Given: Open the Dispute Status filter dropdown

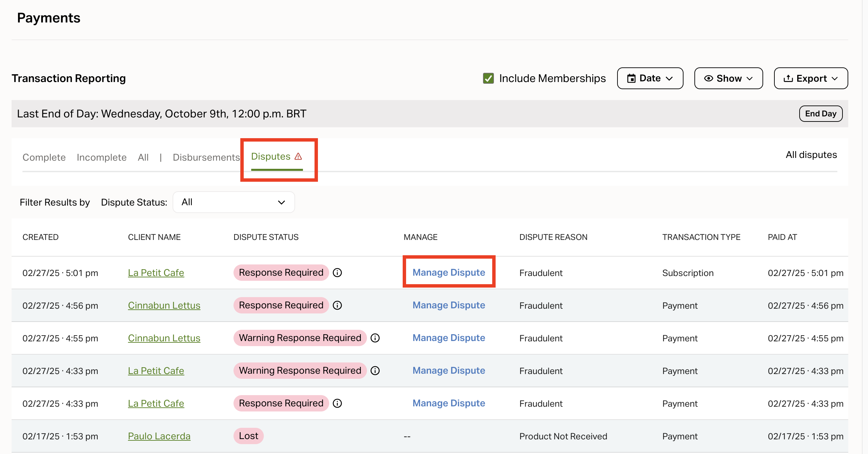Looking at the screenshot, I should click(234, 202).
